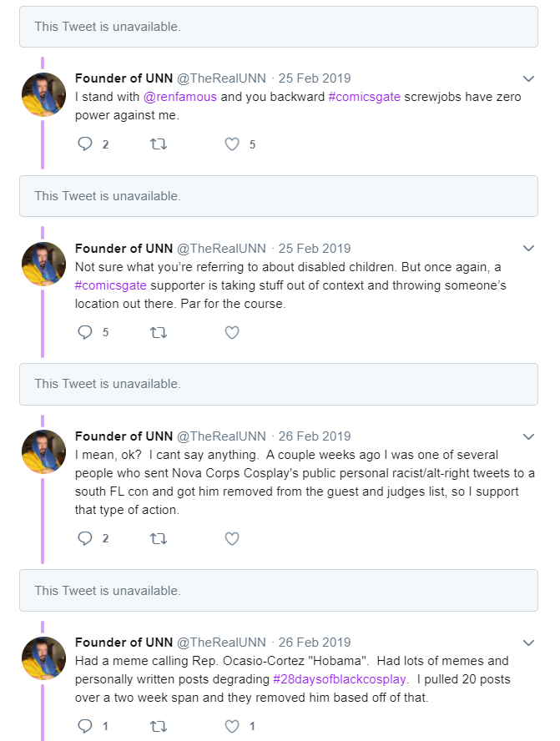This screenshot has width=560, height=741.
Task: Open chevron menu on Nova Corps tweet
Action: [528, 436]
